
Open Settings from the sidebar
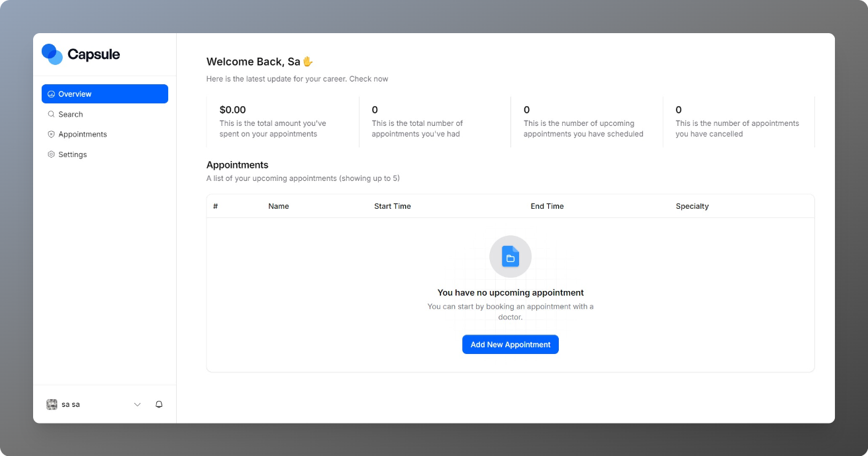coord(72,154)
